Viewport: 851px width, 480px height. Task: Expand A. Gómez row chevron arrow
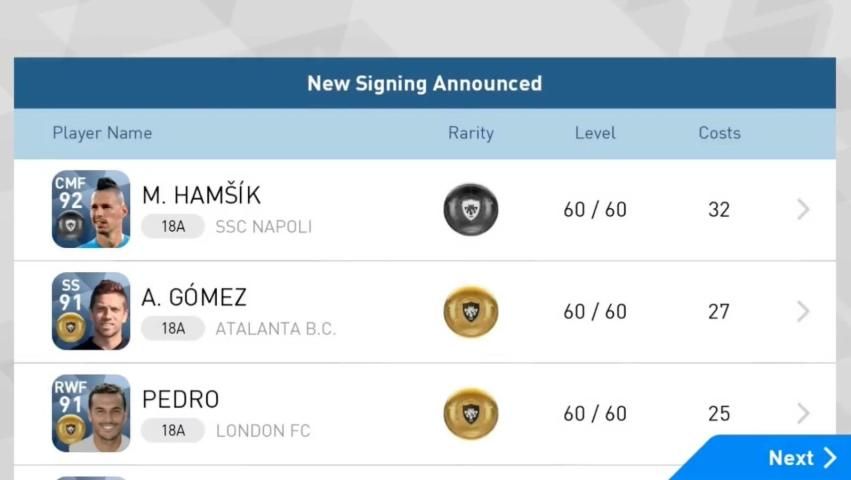[803, 312]
